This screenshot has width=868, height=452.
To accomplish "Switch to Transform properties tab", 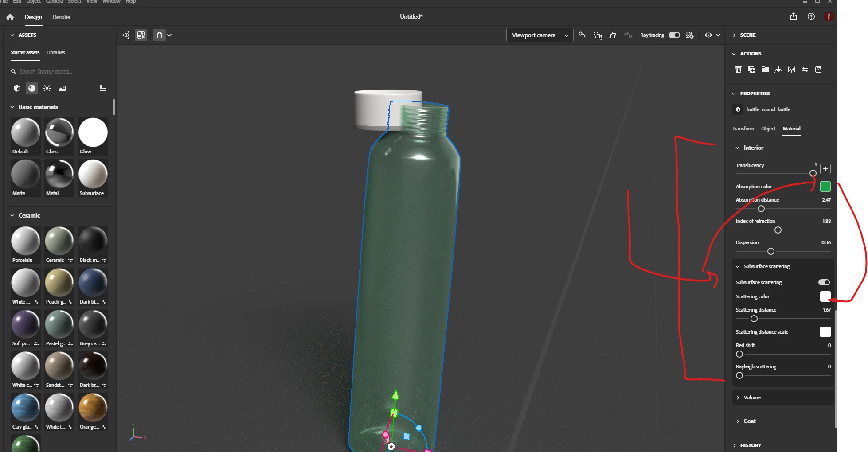I will pos(743,129).
